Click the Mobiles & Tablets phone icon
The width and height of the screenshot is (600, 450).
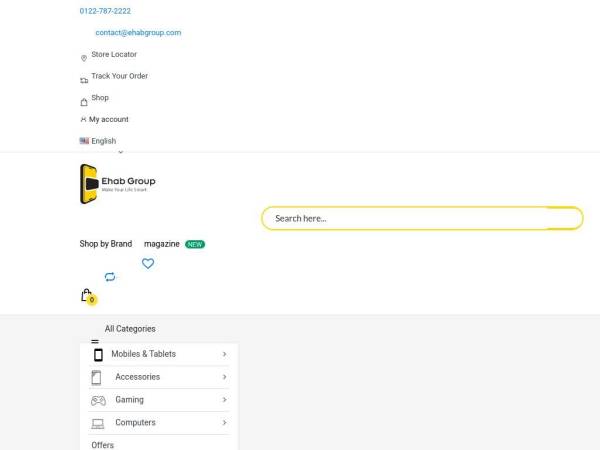pyautogui.click(x=98, y=355)
